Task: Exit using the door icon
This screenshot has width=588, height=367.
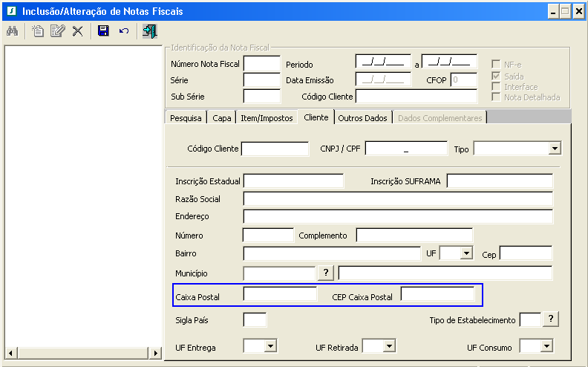Action: click(x=149, y=31)
